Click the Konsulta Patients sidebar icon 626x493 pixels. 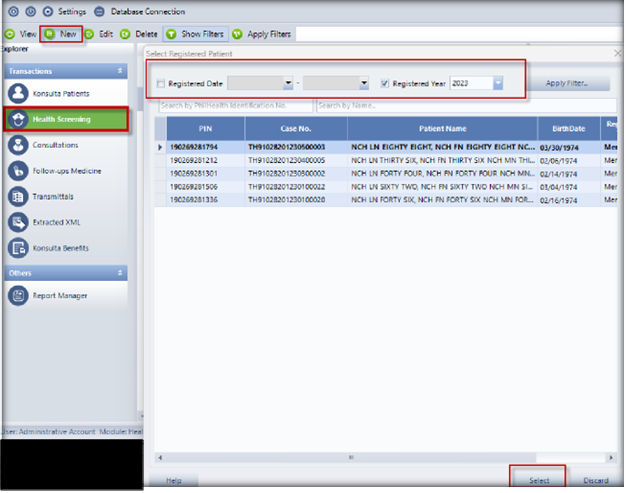click(17, 93)
